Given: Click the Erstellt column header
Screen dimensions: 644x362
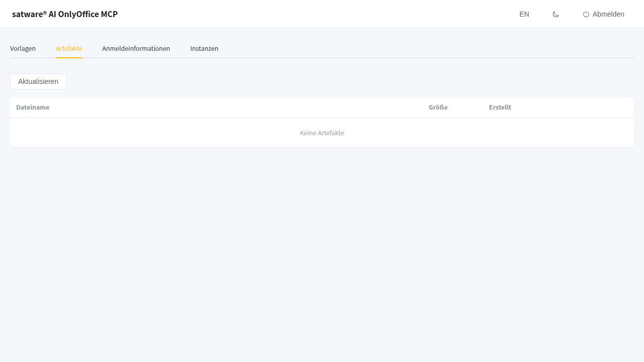Looking at the screenshot, I should tap(500, 107).
